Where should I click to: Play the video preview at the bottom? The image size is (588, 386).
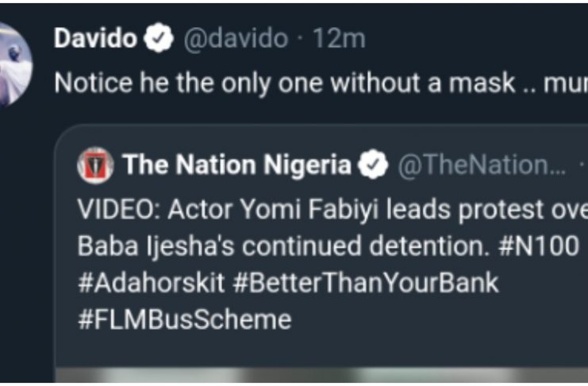(317, 375)
